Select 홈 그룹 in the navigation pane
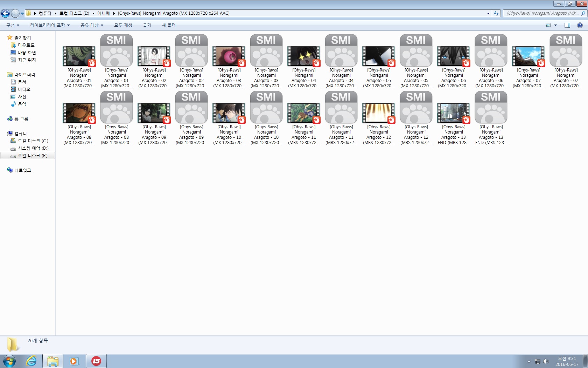 click(x=18, y=118)
